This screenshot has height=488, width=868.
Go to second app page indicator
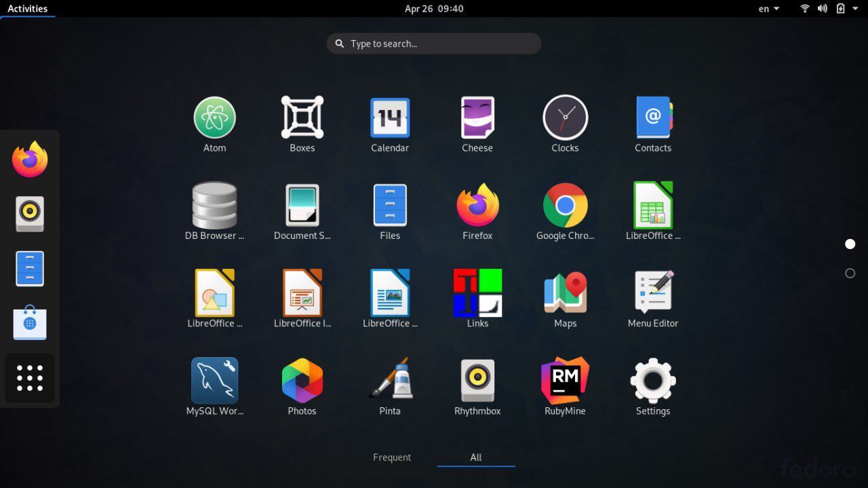point(850,273)
